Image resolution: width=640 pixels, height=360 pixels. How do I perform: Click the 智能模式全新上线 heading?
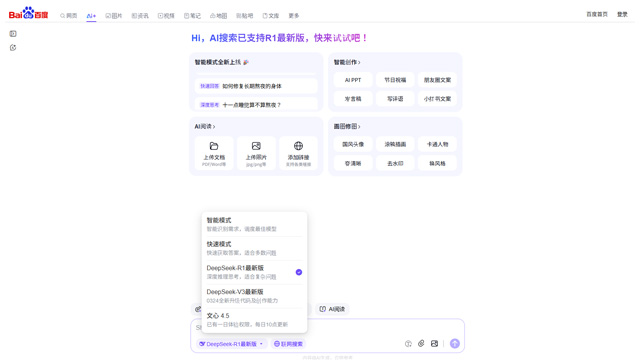(222, 62)
